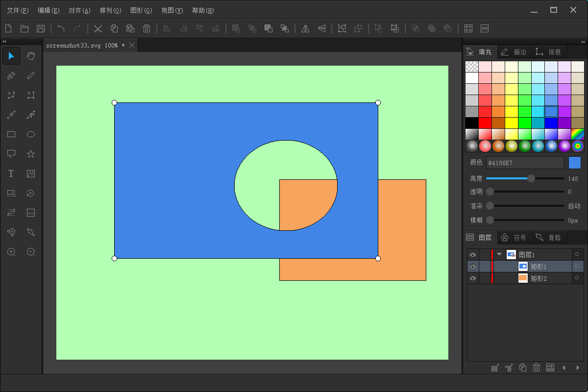Select the Pen tool
Screen dimensions: 588x392
coord(11,75)
